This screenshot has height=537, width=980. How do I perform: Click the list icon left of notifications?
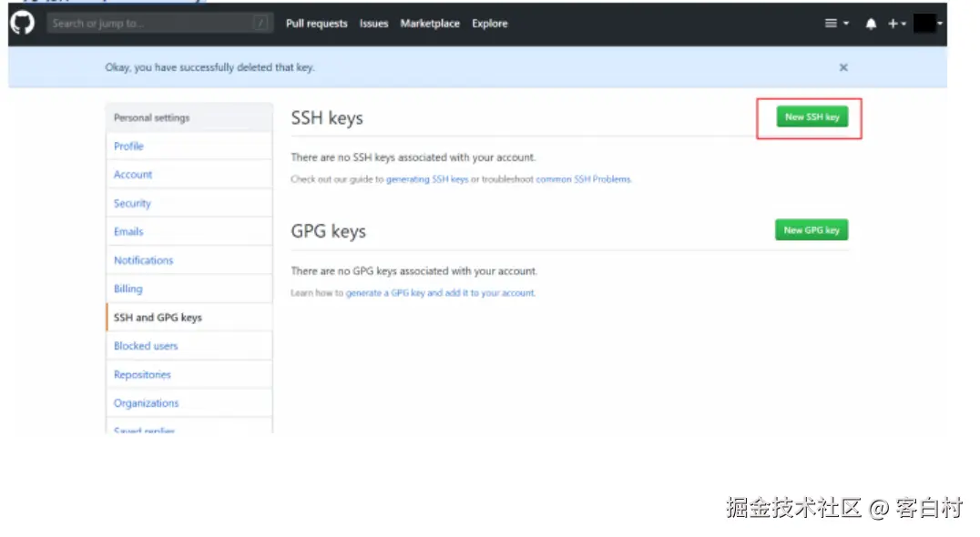pyautogui.click(x=830, y=23)
